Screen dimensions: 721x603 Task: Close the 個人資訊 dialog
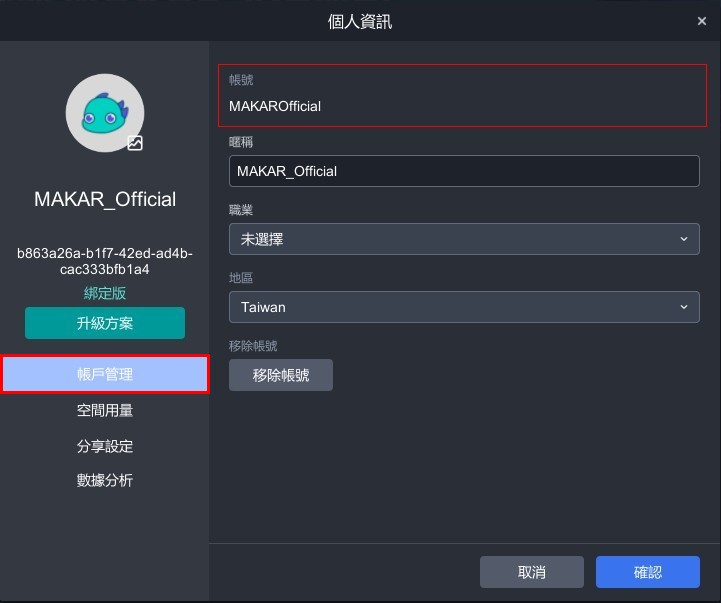[703, 21]
